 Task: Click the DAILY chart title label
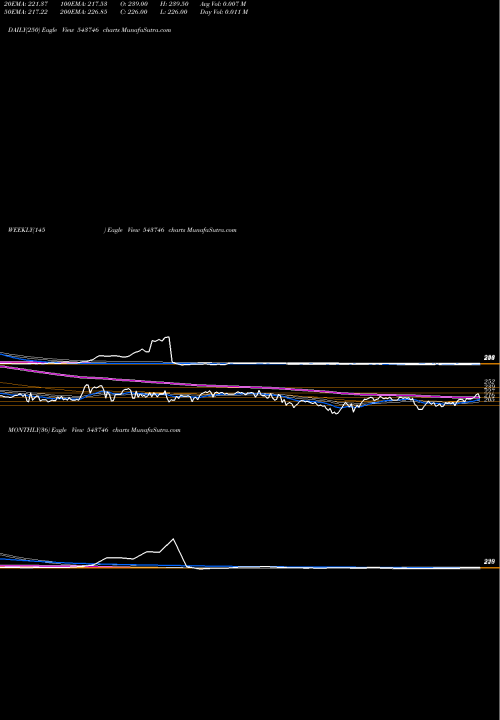point(90,30)
